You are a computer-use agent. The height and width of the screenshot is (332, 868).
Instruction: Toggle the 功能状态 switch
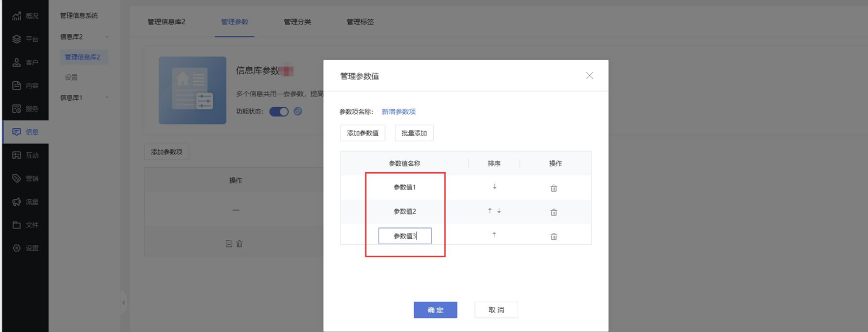point(279,112)
